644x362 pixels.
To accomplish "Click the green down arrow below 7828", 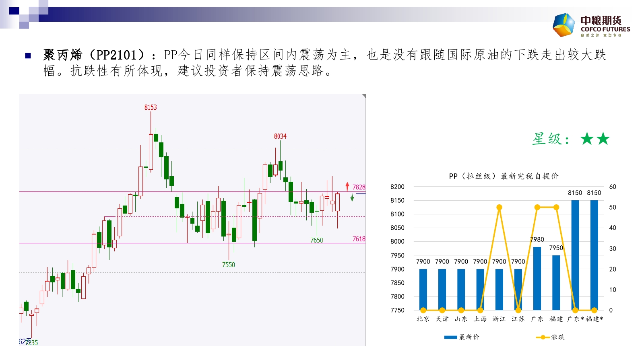I will [352, 197].
